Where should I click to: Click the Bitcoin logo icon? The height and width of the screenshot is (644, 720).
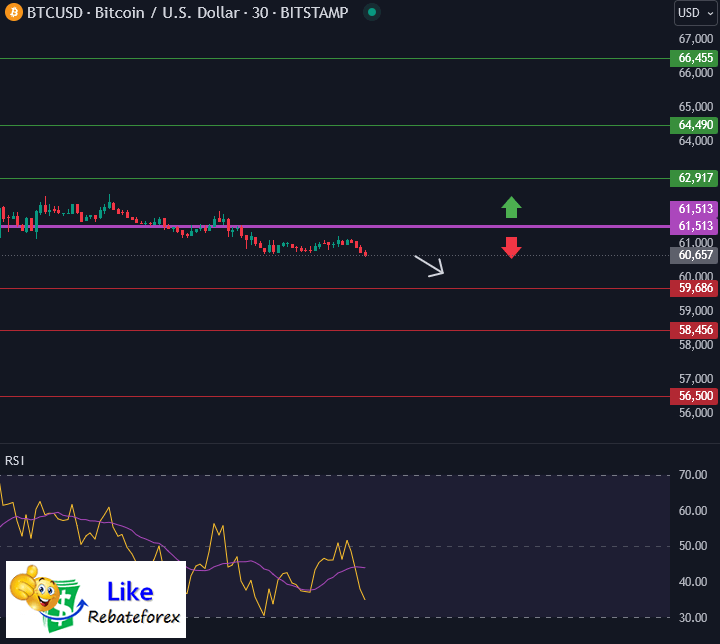13,12
